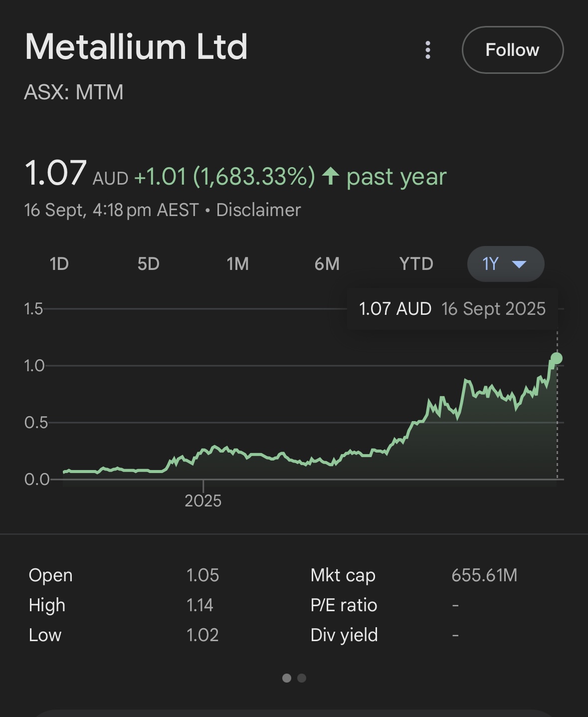Image resolution: width=588 pixels, height=717 pixels.
Task: Click the 1.07 AUD chart tooltip
Action: coord(452,309)
